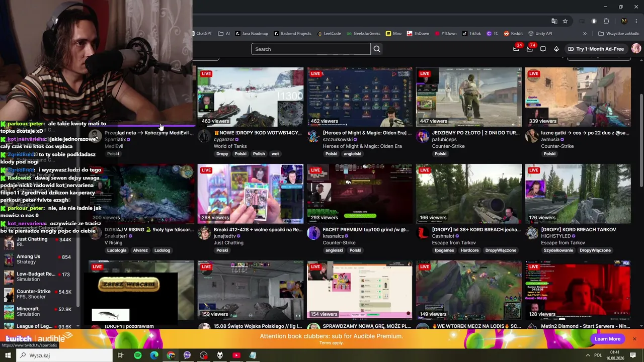The width and height of the screenshot is (644, 362).
Task: Close the Audible ad banner
Action: (634, 339)
